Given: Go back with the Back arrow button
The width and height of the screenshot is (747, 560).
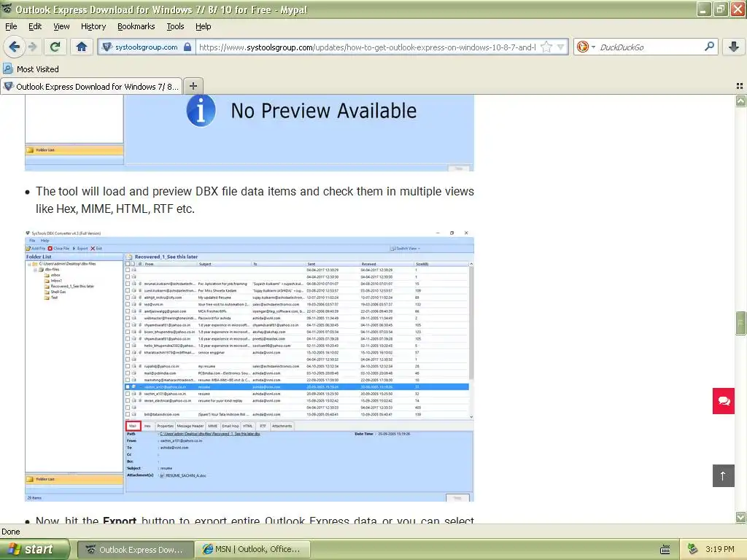Looking at the screenshot, I should tap(15, 47).
